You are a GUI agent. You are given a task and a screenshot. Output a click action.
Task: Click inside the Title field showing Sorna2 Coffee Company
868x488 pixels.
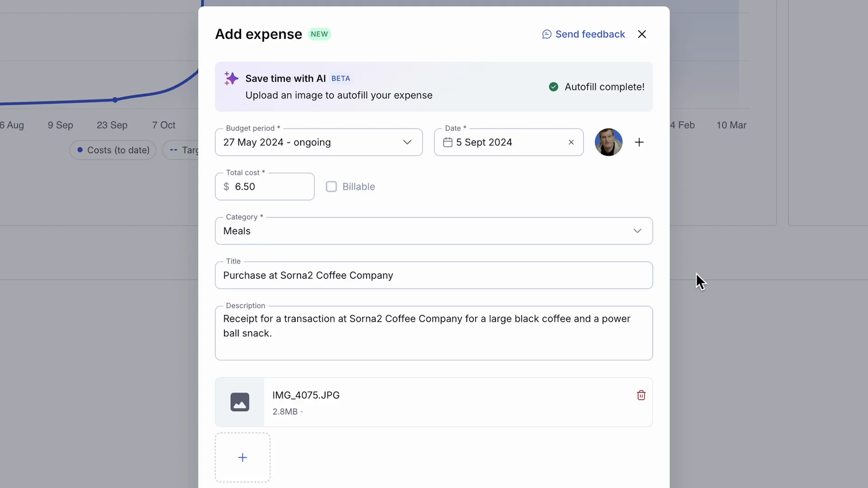(434, 276)
